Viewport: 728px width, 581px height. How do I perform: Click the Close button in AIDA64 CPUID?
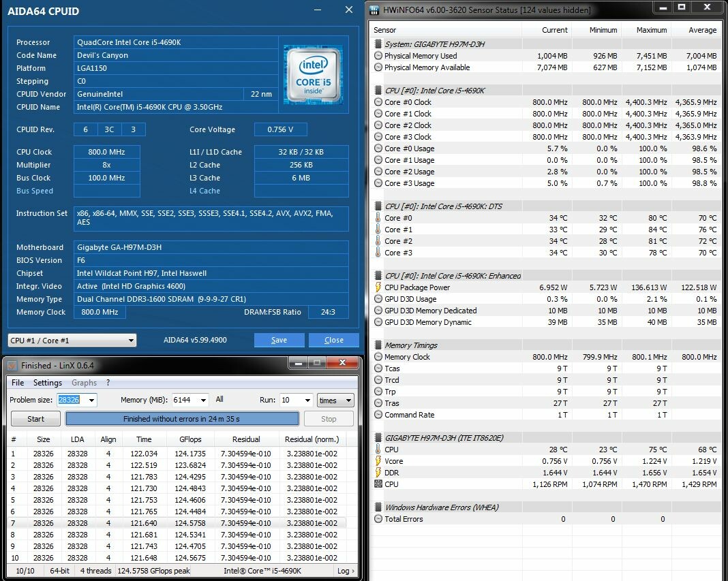point(334,340)
